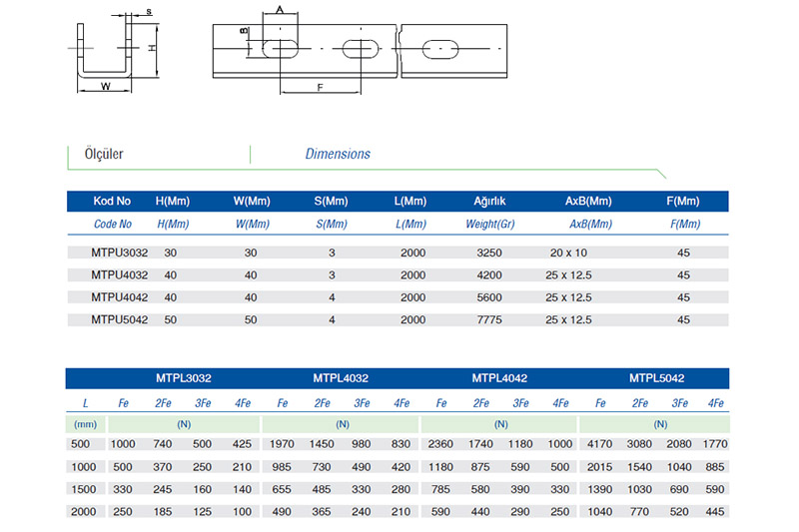This screenshot has height=532, width=799.
Task: Click load value '370'
Action: [x=163, y=467]
